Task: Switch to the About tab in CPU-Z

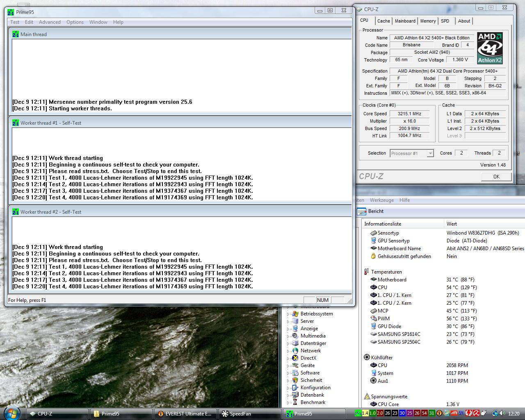Action: pos(464,21)
